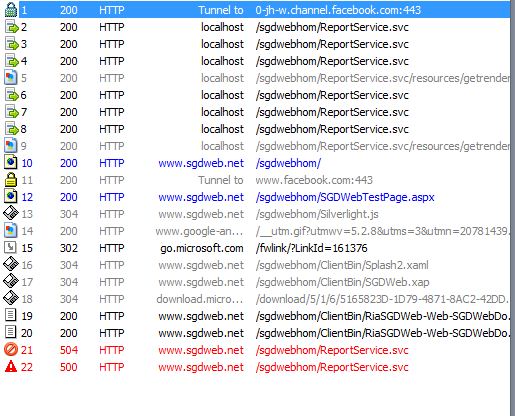
Task: Click the image icon of session 9
Action: tap(11, 146)
